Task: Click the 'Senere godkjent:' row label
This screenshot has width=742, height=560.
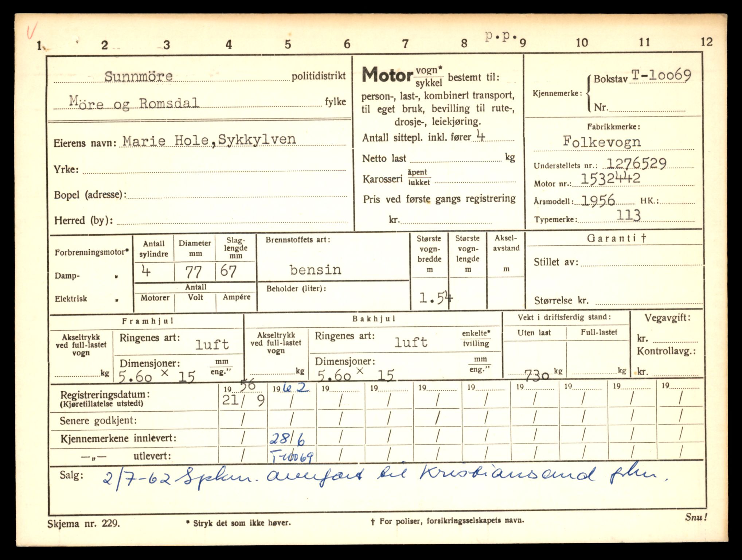Action: 98,421
